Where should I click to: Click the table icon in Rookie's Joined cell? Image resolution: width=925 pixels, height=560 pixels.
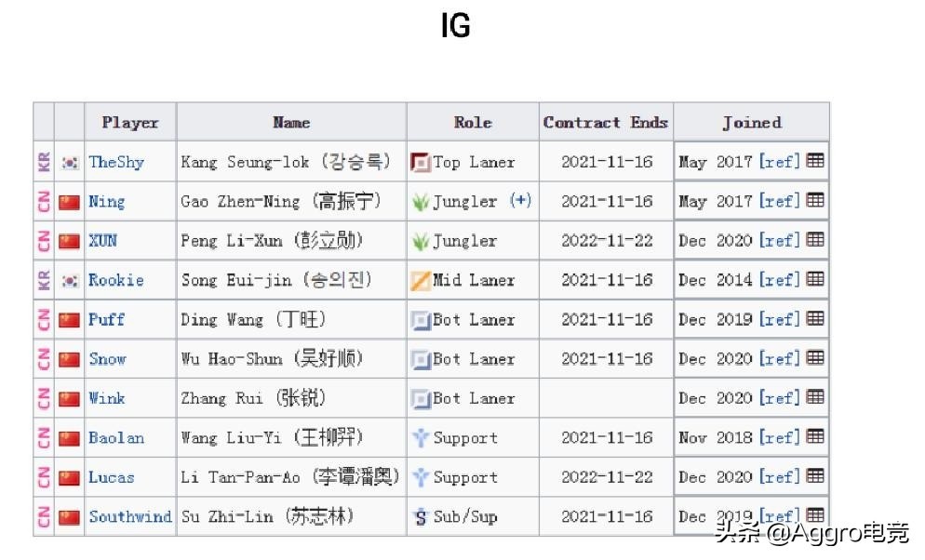click(814, 279)
